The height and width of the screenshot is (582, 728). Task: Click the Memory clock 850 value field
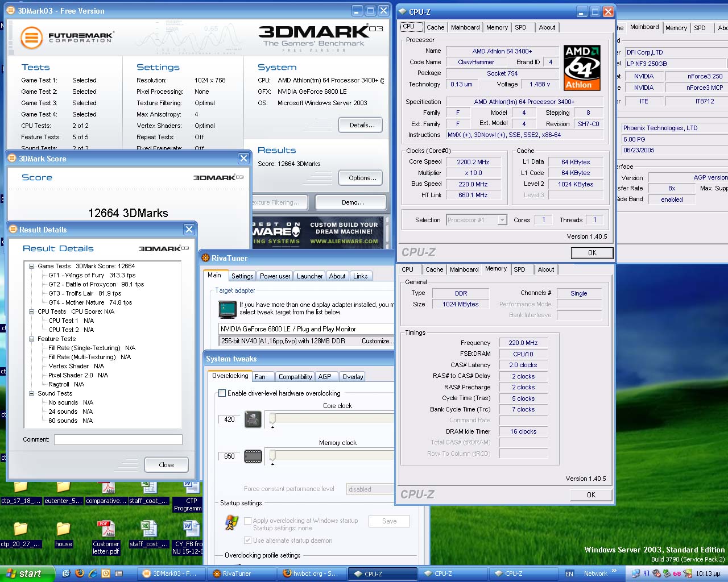point(229,456)
